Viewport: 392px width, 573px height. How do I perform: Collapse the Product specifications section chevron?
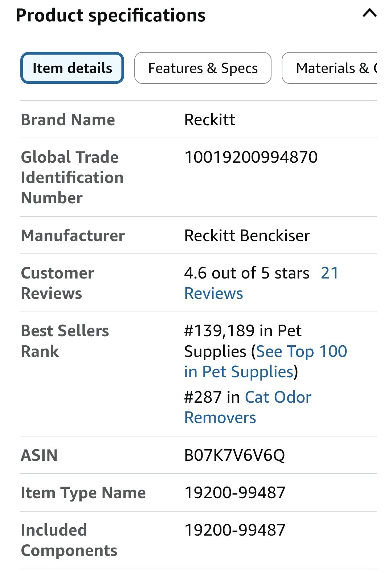[x=369, y=13]
